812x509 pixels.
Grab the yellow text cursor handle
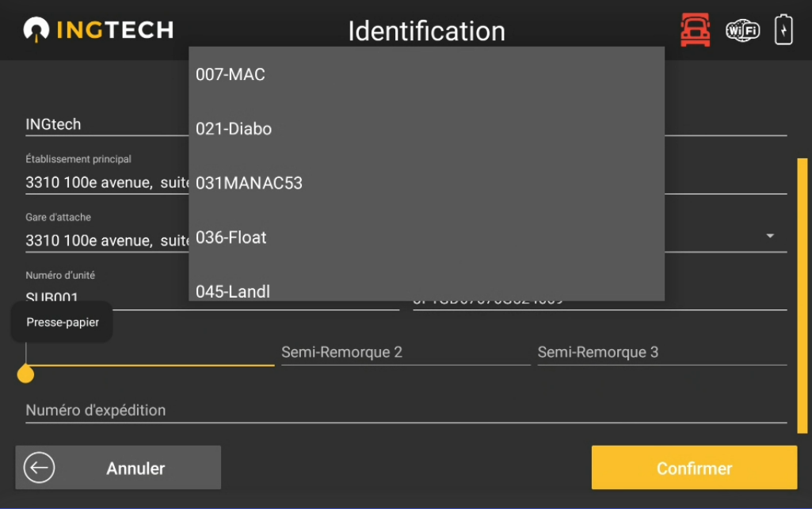point(26,374)
